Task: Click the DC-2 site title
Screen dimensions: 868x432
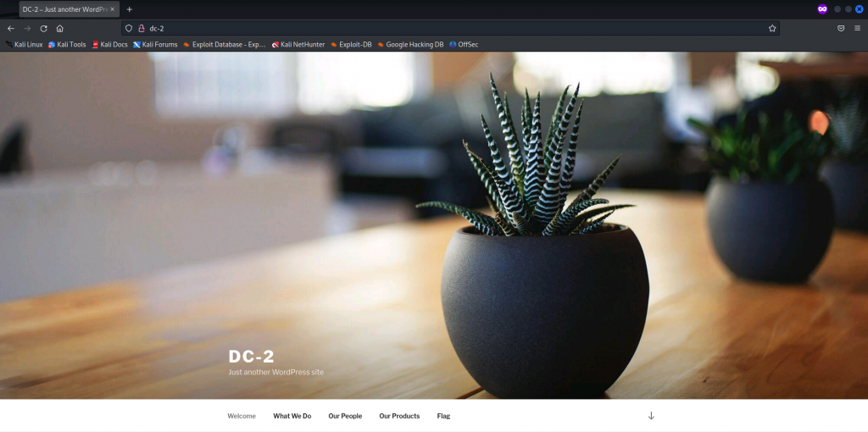Action: click(251, 357)
